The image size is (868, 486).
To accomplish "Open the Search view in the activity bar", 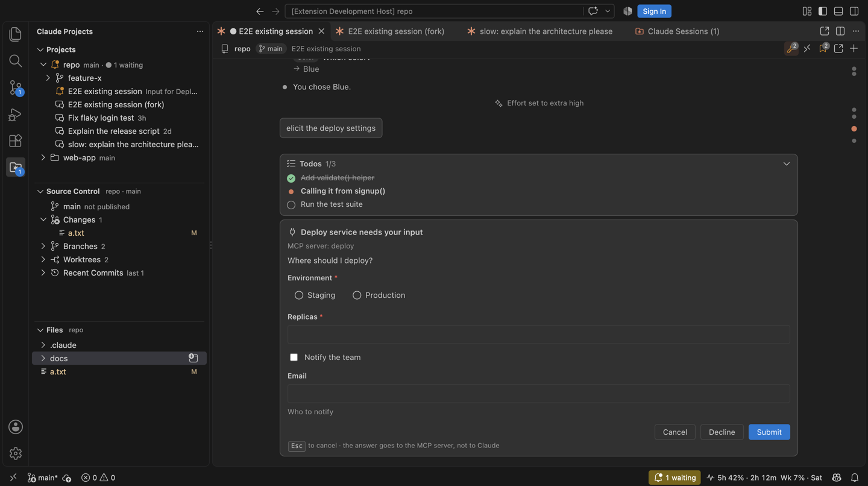I will (x=16, y=61).
